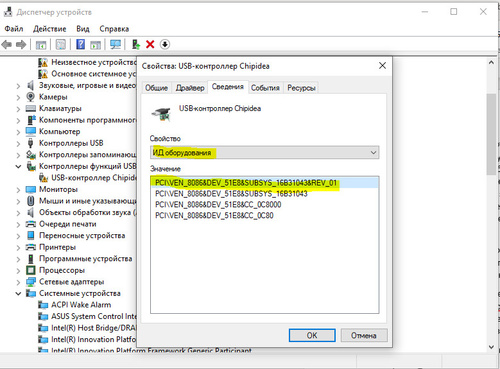Screen dimensions: 500x369
Task: Click the Properties toolbar icon
Action: 61,44
